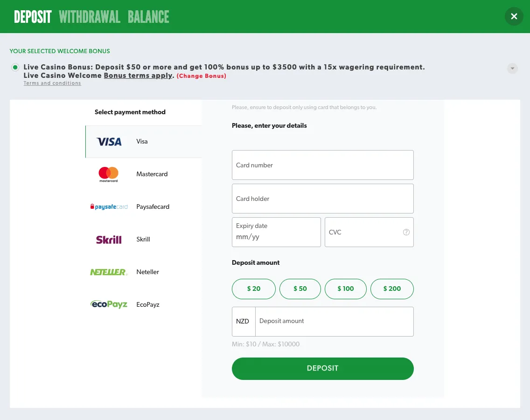The width and height of the screenshot is (530, 420).
Task: Pick the Paysafecard logo
Action: 109,207
